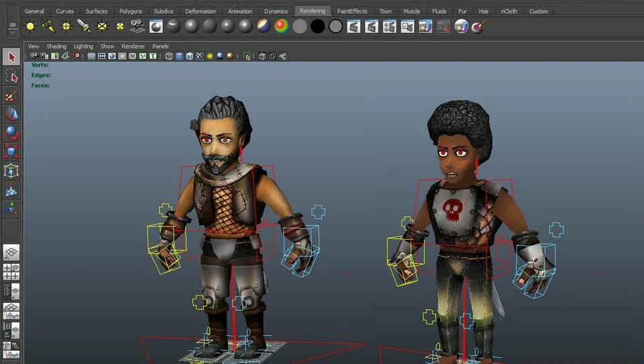Open the panel Lighting menu
Viewport: 644px width, 364px height.
(83, 46)
